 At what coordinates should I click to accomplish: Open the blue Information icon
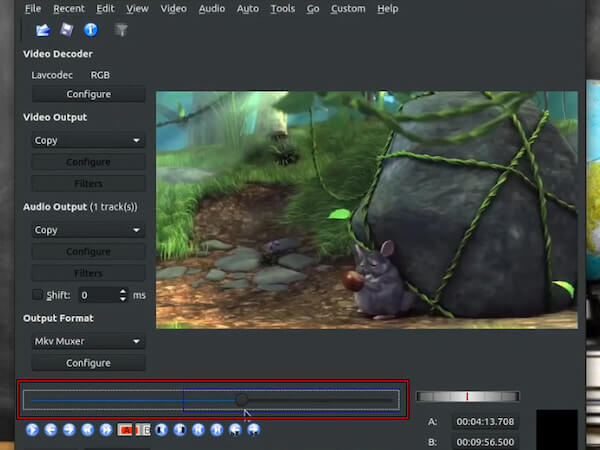pyautogui.click(x=91, y=30)
